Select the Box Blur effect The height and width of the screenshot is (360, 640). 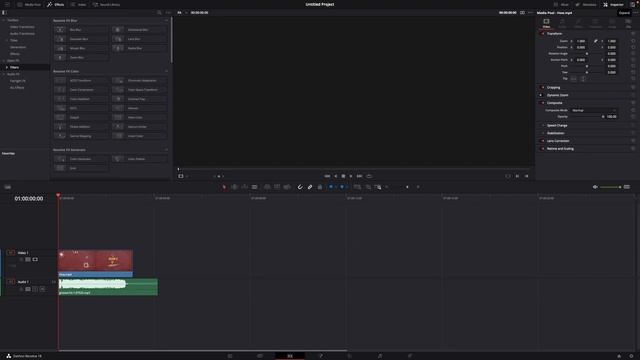point(81,30)
